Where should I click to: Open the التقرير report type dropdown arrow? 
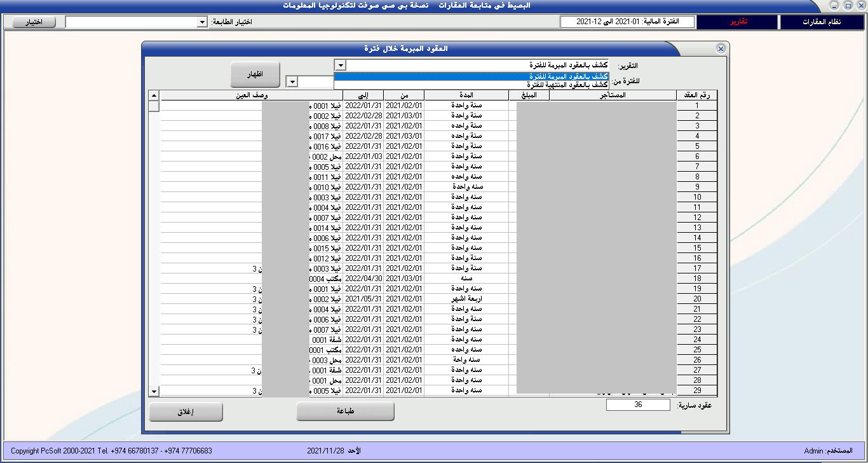point(340,66)
